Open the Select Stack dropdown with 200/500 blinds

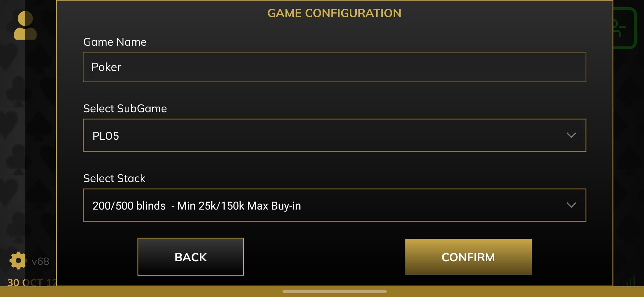[334, 205]
